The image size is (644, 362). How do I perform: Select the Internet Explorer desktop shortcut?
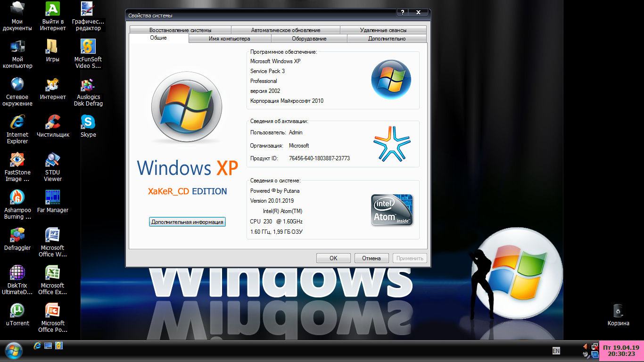(17, 130)
